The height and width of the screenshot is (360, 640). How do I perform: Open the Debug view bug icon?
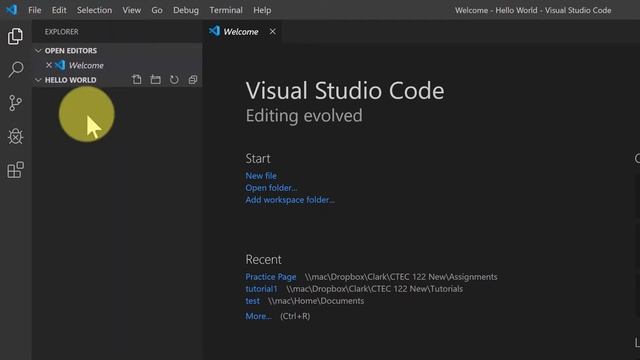point(16,136)
